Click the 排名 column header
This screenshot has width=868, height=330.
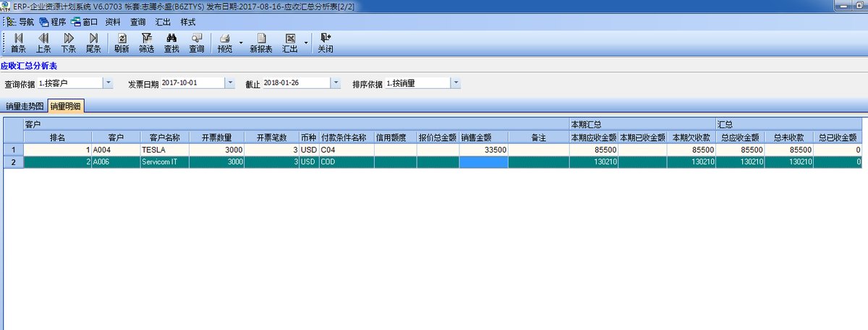[x=57, y=137]
